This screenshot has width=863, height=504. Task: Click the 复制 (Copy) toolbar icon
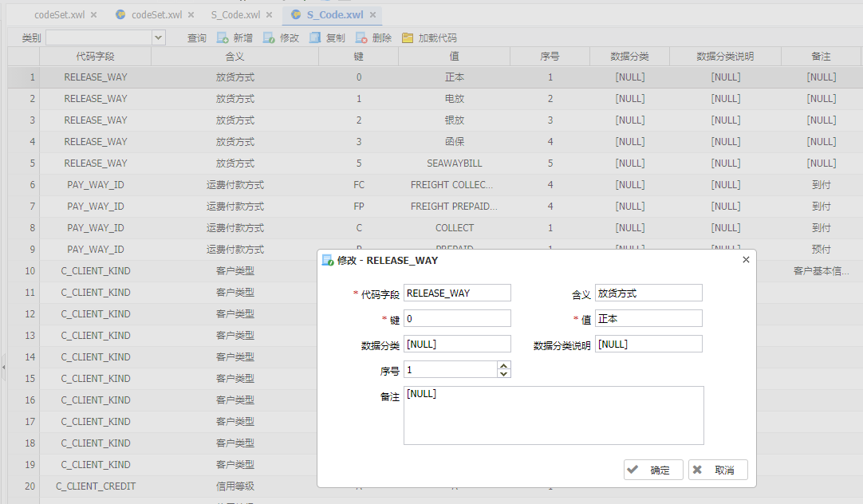pyautogui.click(x=315, y=37)
